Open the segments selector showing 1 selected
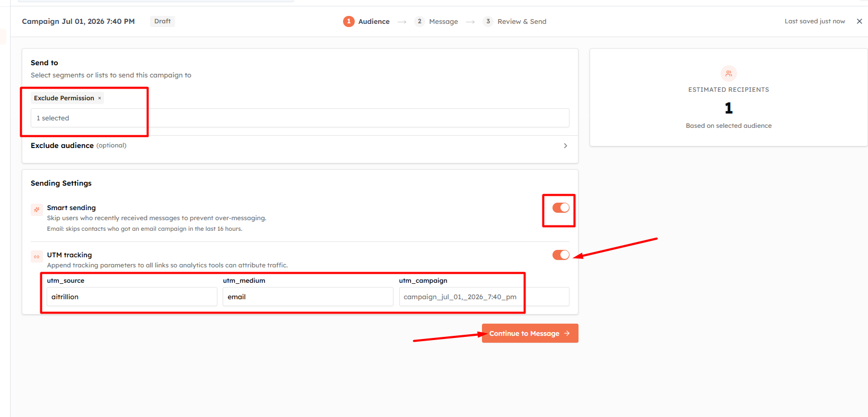868x417 pixels. (x=300, y=118)
